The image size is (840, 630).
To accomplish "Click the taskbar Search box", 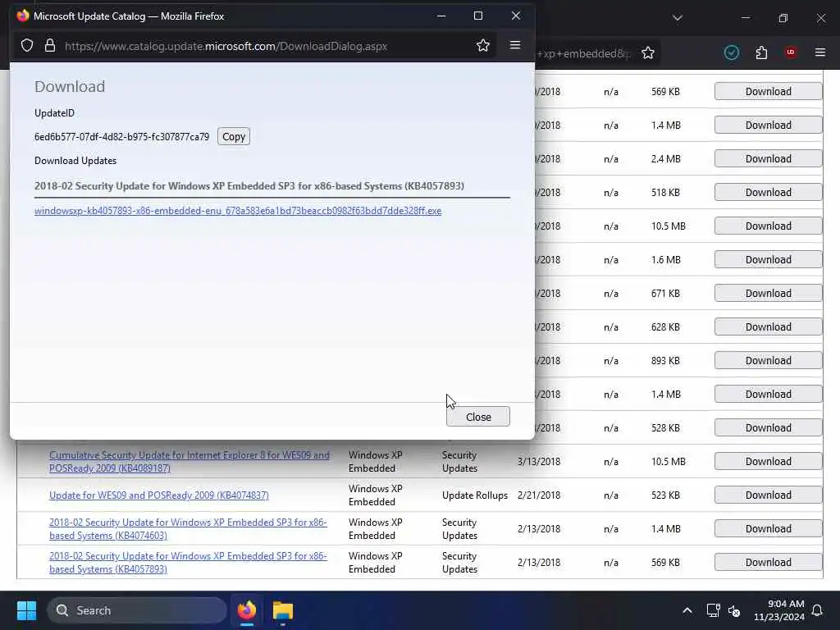I will point(137,610).
